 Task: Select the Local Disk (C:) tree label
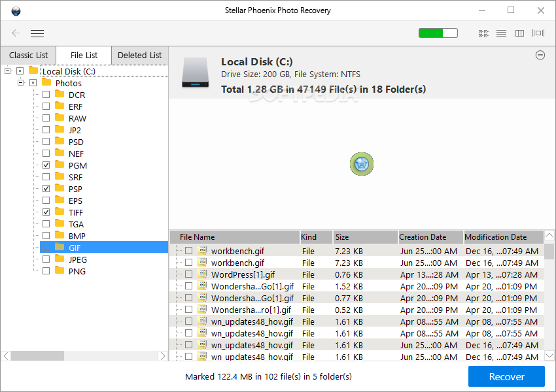pos(69,71)
